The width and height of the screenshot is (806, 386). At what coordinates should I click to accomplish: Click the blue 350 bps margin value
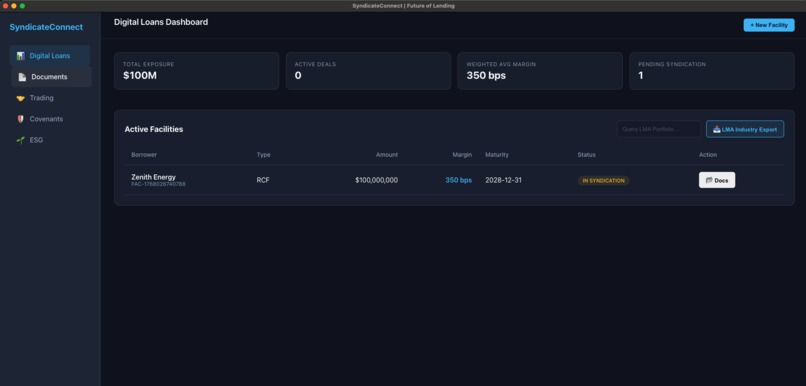click(459, 180)
